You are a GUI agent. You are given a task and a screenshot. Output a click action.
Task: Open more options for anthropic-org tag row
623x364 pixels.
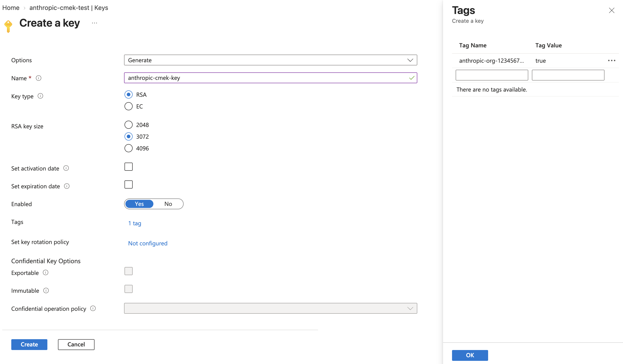click(x=611, y=60)
